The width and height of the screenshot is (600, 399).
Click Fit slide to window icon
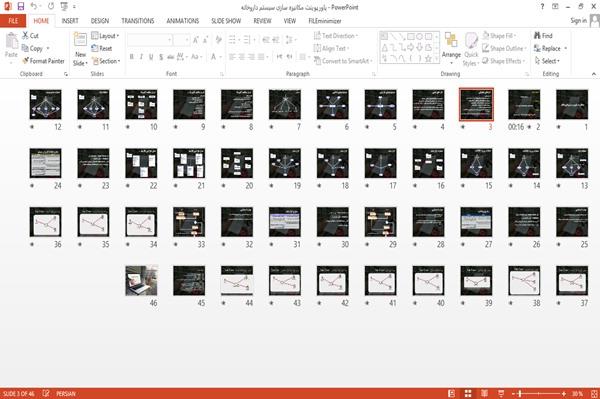coord(594,393)
